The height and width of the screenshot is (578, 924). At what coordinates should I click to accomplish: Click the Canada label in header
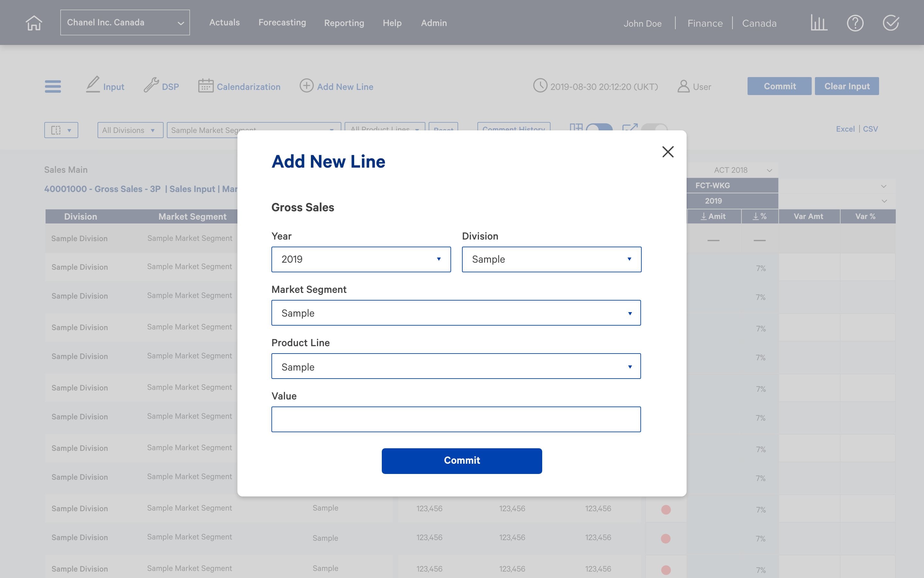759,23
